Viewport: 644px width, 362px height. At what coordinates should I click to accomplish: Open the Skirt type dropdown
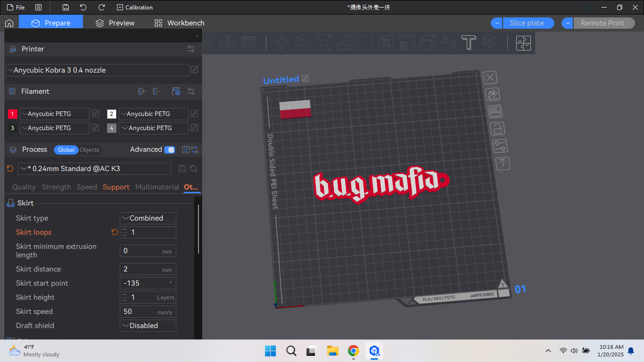pyautogui.click(x=148, y=218)
